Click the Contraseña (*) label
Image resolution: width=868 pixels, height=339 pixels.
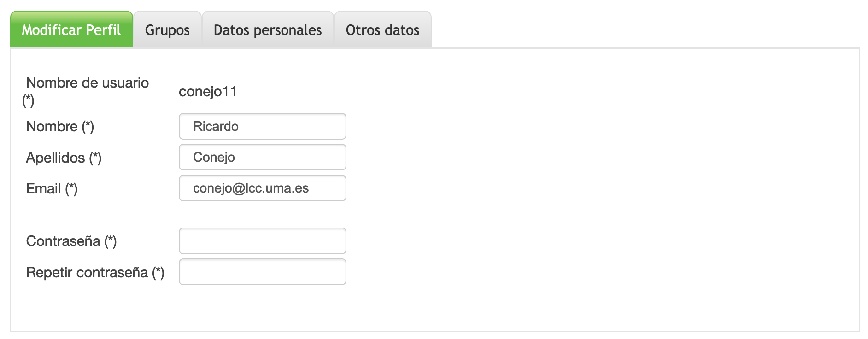tap(71, 241)
